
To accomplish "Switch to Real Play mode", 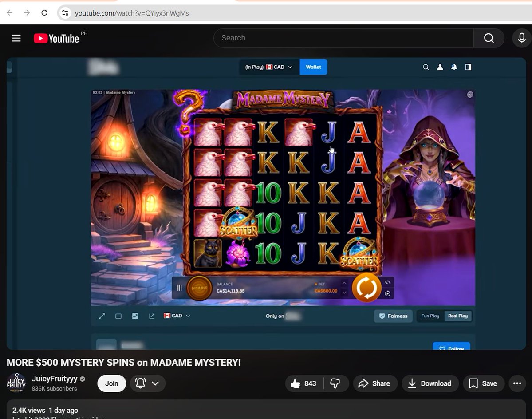I will click(458, 316).
